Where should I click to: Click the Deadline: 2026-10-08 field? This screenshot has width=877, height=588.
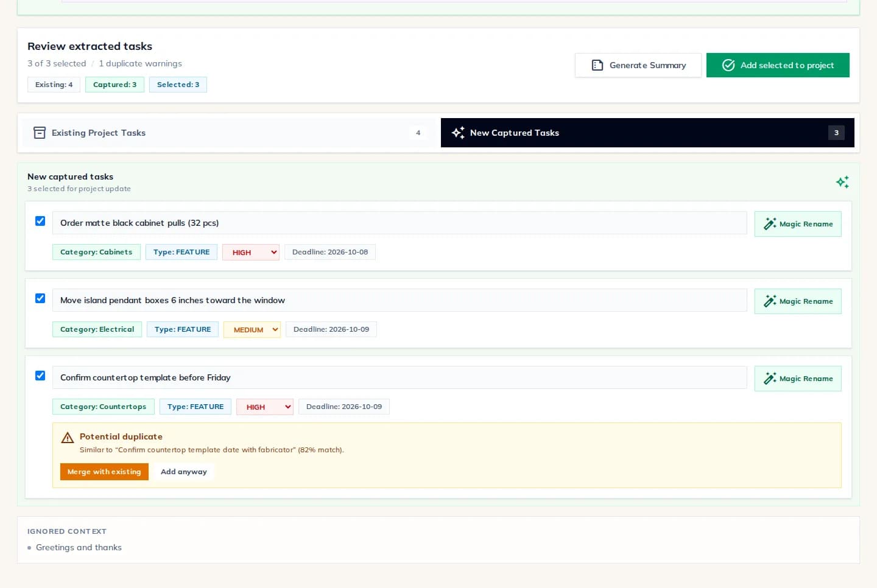tap(330, 252)
